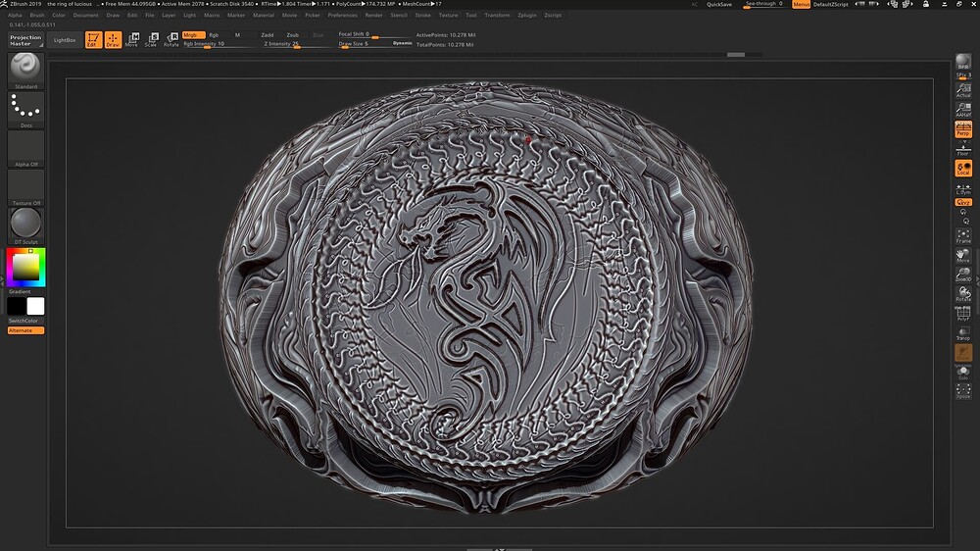The image size is (980, 551).
Task: Toggle the Alternate button
Action: click(x=25, y=330)
